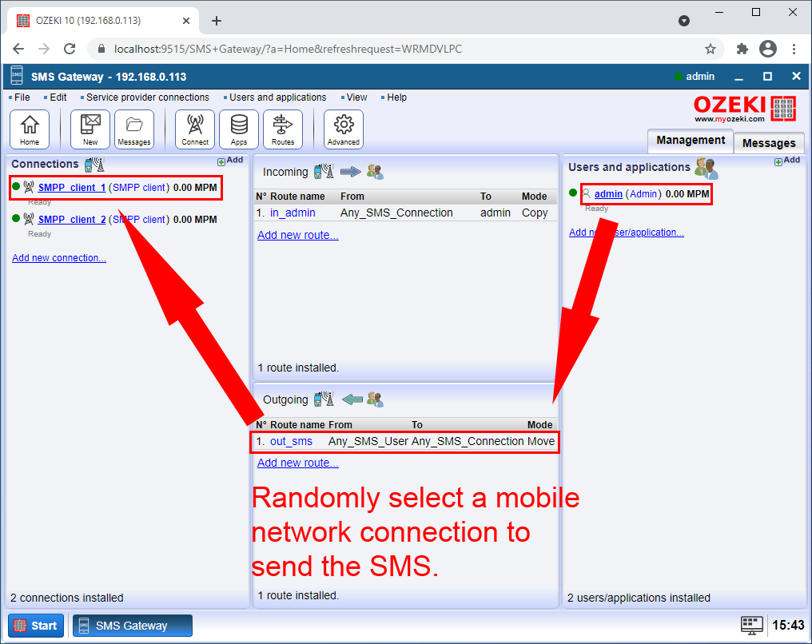Screen dimensions: 812x644
Task: Click the Connect antenna toolbar icon
Action: (x=195, y=129)
